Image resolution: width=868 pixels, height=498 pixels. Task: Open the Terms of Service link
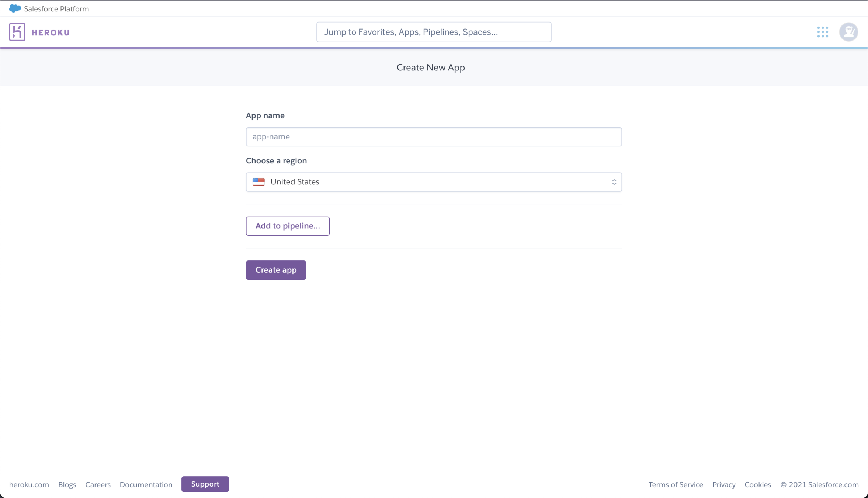(x=676, y=484)
